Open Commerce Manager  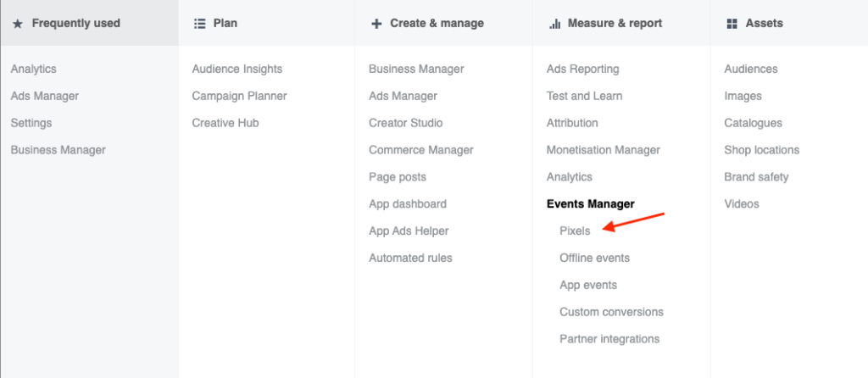[x=420, y=150]
